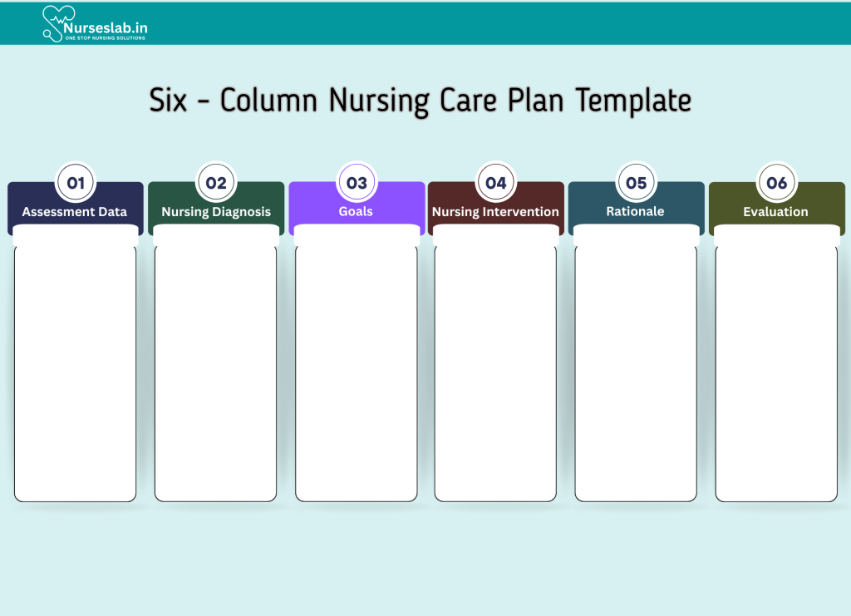Click inside the Assessment Data blank box
Image resolution: width=851 pixels, height=616 pixels.
pyautogui.click(x=75, y=370)
